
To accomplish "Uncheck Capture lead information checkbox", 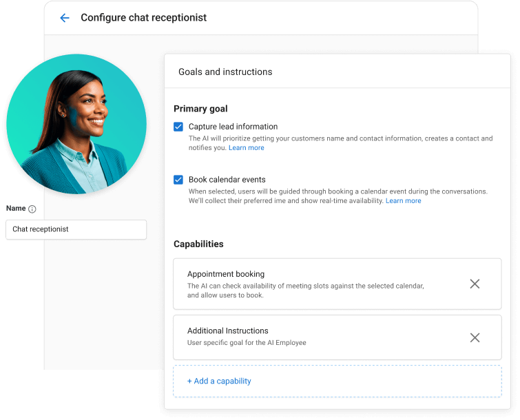I will click(178, 127).
